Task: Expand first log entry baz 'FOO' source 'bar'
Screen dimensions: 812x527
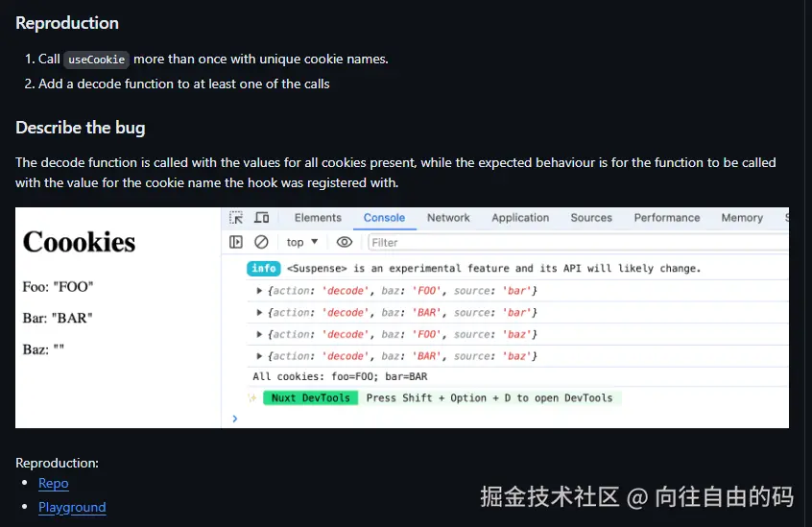Action: [259, 291]
